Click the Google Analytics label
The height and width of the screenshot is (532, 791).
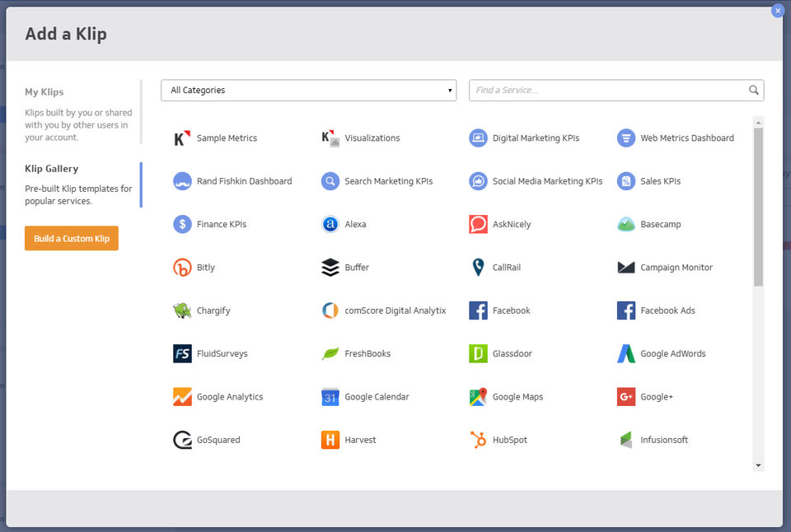coord(230,397)
